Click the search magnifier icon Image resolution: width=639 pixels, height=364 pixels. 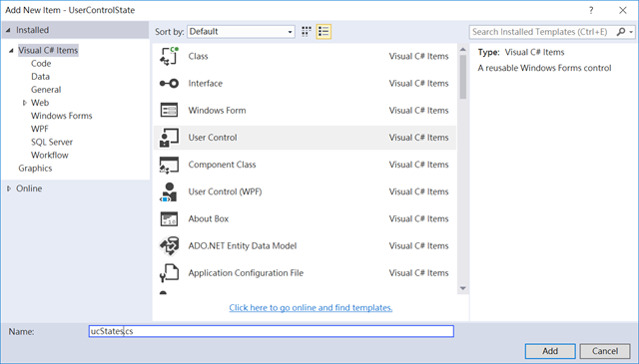pos(621,32)
